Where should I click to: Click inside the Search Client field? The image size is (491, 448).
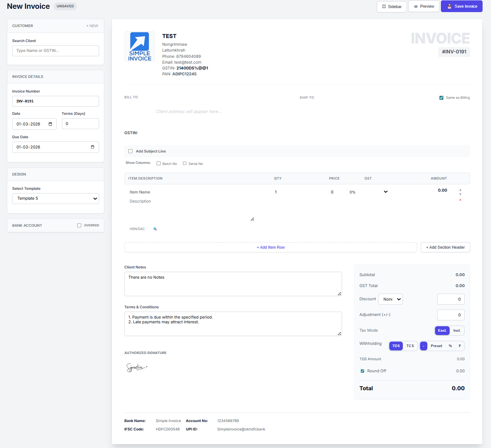point(55,50)
